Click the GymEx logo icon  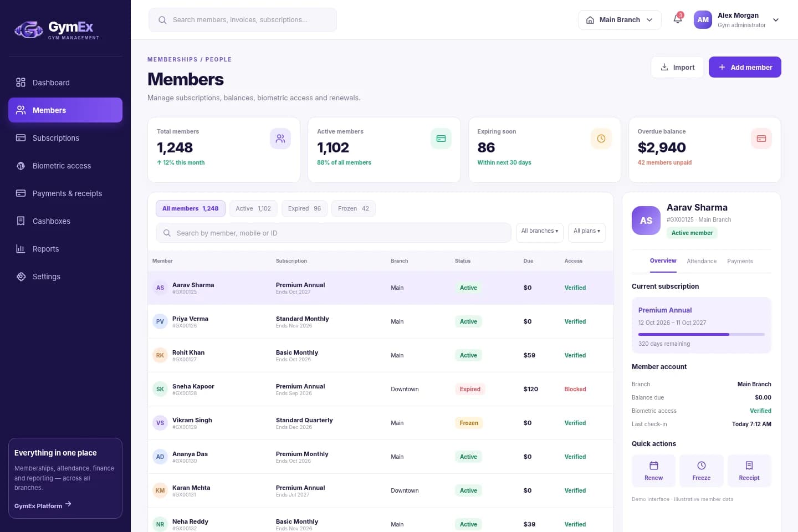[x=29, y=29]
